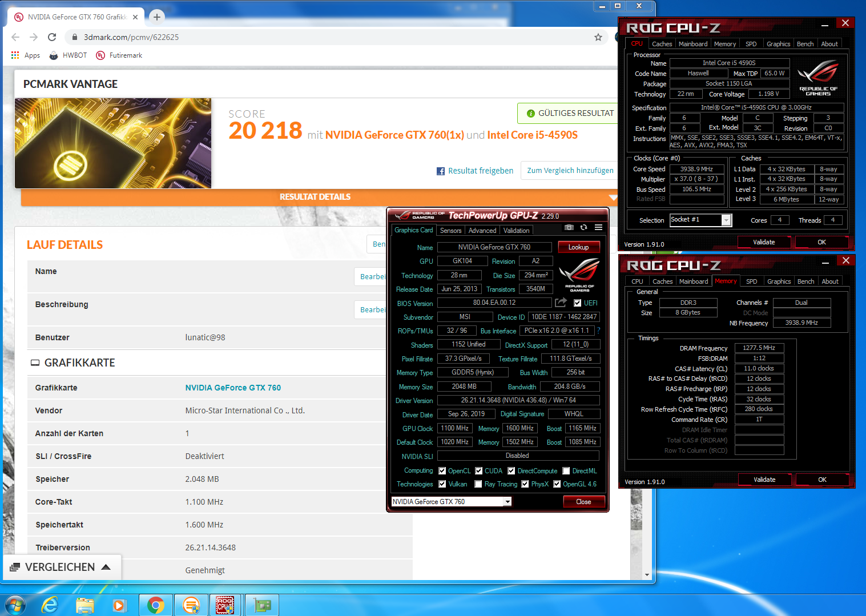The image size is (866, 616).
Task: Open the HWBOT bookmark
Action: click(x=68, y=55)
